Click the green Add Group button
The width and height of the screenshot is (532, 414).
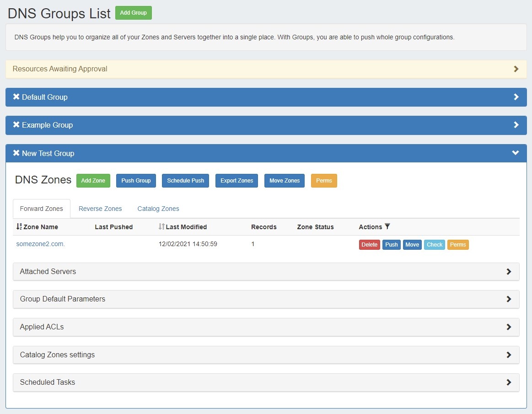[x=133, y=13]
